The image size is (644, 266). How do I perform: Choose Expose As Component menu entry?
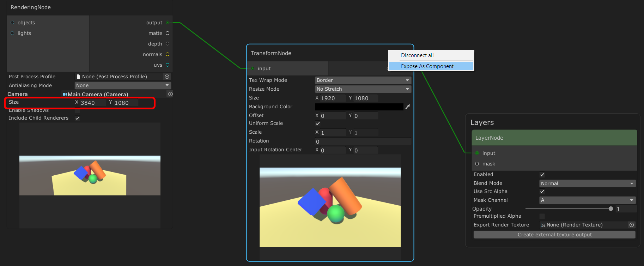pyautogui.click(x=427, y=66)
